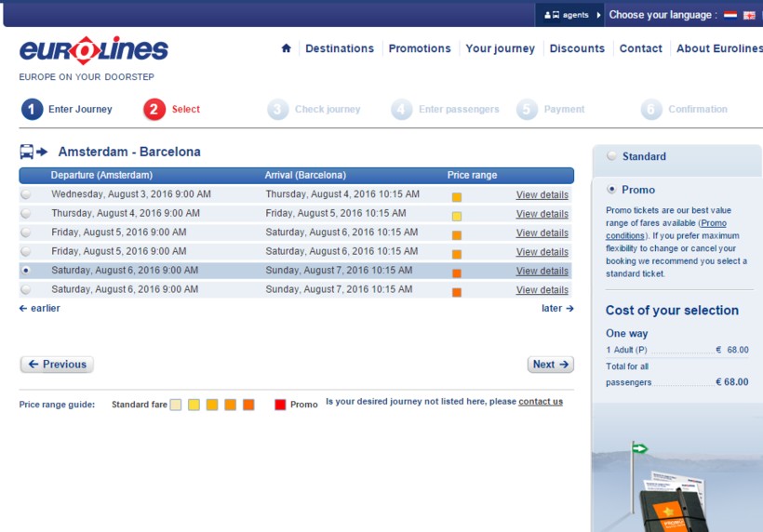Click the 1 Adult (P) line
763x532 pixels.
pyautogui.click(x=676, y=350)
